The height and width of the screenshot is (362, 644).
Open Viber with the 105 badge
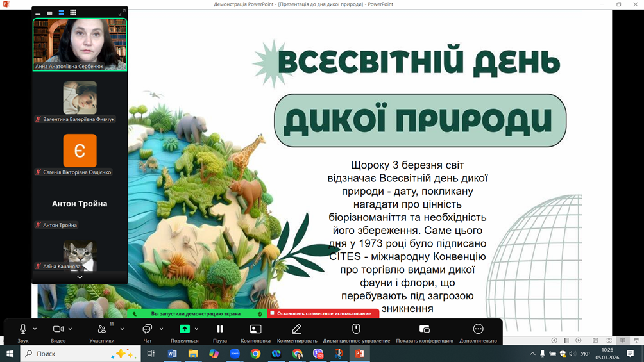coord(318,354)
